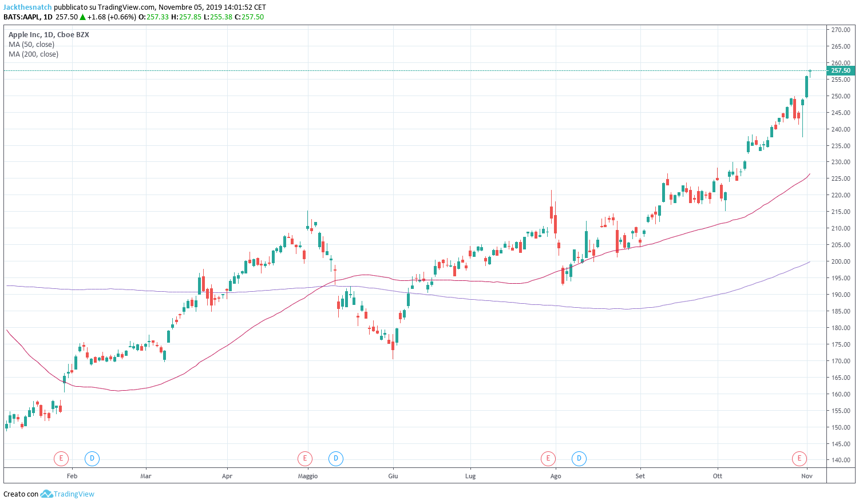Click the dividend 'D' marker right of Feb
Screen dimensions: 859x504
click(92, 458)
